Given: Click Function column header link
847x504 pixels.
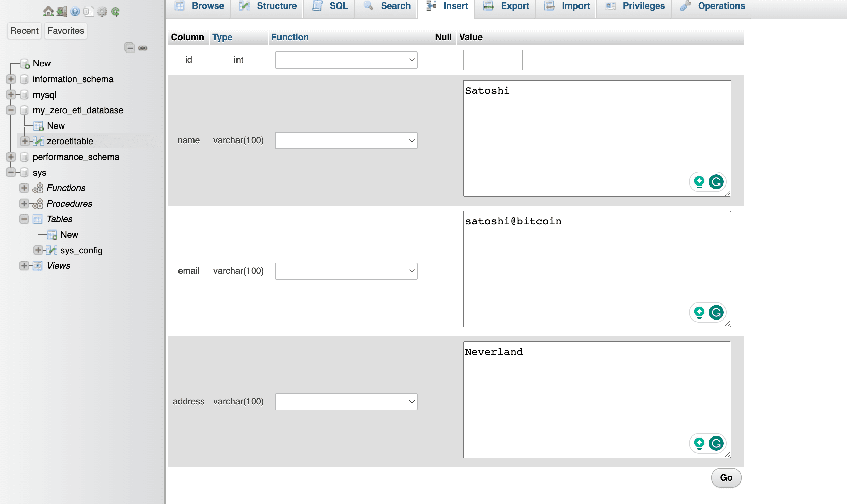Looking at the screenshot, I should 290,37.
